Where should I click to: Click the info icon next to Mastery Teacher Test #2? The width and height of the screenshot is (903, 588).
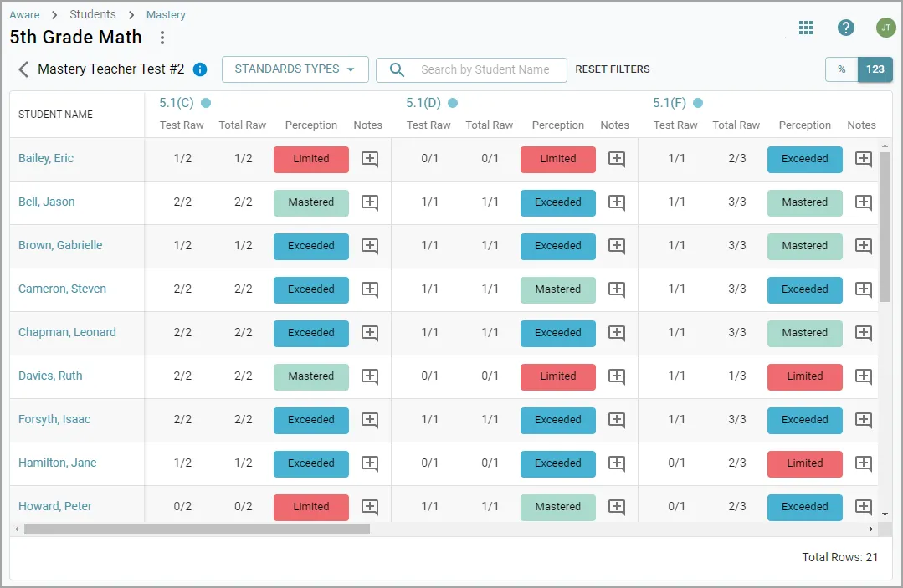(x=200, y=69)
